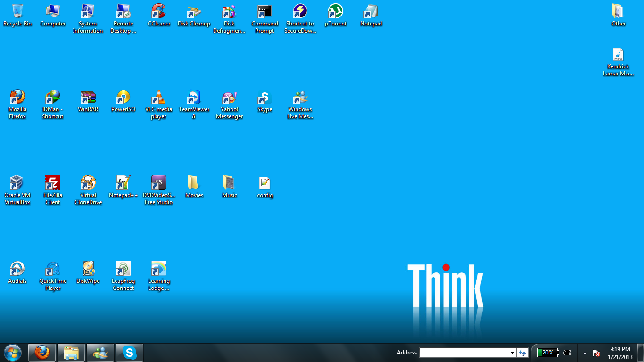Open the CCleaner desktop shortcut
The height and width of the screenshot is (362, 644).
click(x=159, y=12)
